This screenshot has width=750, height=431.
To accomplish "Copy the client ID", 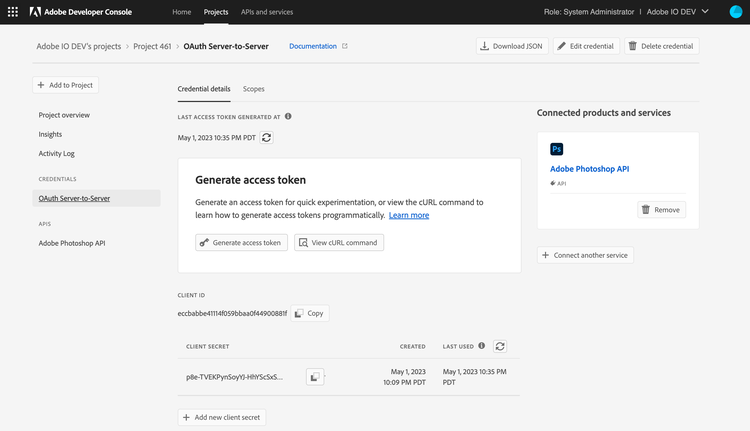I will pyautogui.click(x=309, y=313).
